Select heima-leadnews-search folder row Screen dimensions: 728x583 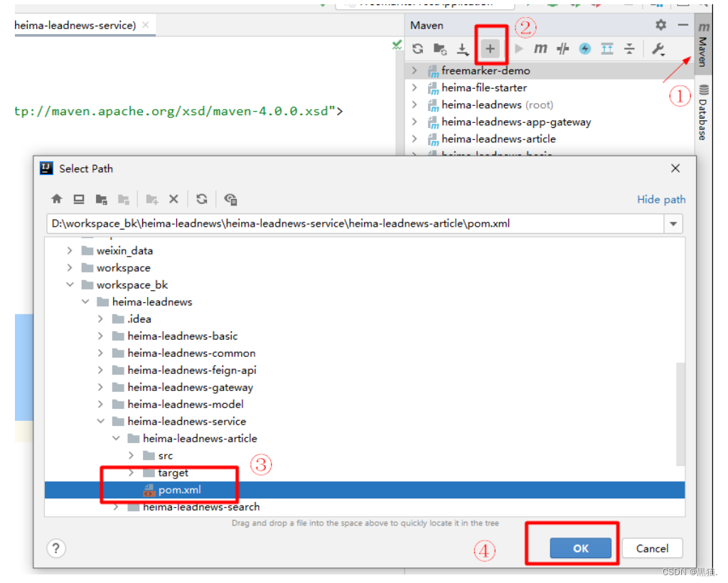365,508
